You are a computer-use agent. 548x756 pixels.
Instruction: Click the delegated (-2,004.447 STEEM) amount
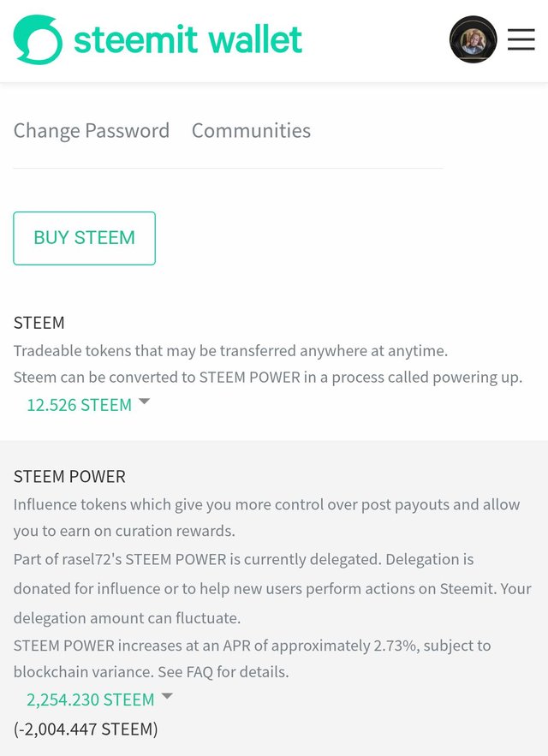(86, 729)
